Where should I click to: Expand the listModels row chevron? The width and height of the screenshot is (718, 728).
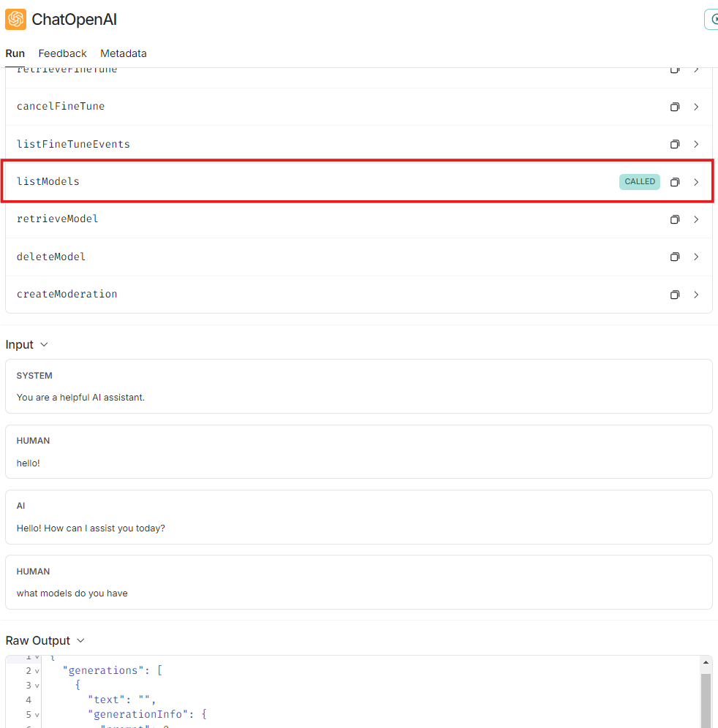(696, 182)
